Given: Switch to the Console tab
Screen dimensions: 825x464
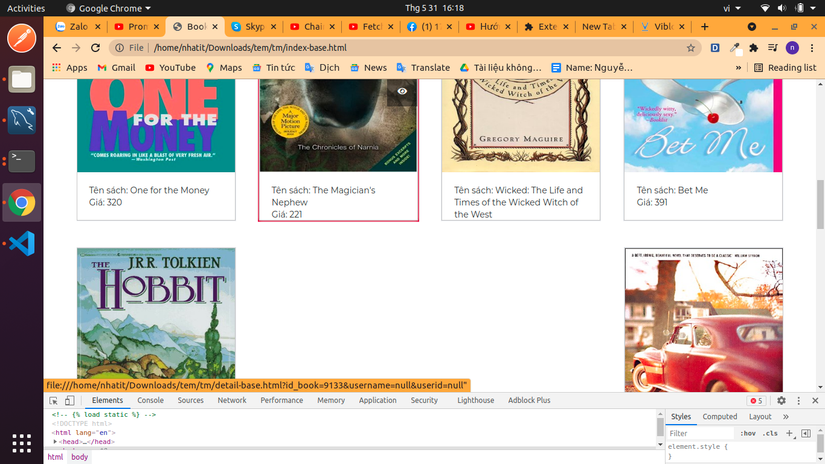Looking at the screenshot, I should tap(150, 400).
